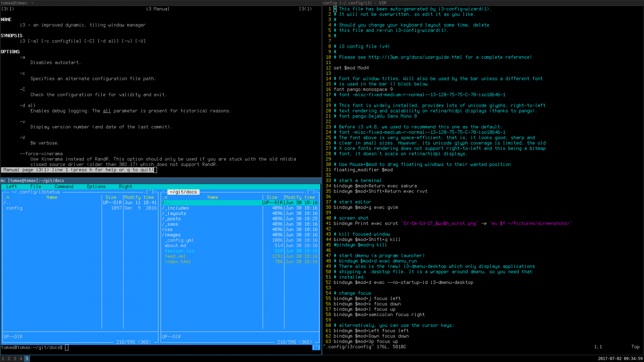644x362 pixels.
Task: Click the mc window title bar [tomas@tomas]:~/git/docs
Action: click(161, 181)
